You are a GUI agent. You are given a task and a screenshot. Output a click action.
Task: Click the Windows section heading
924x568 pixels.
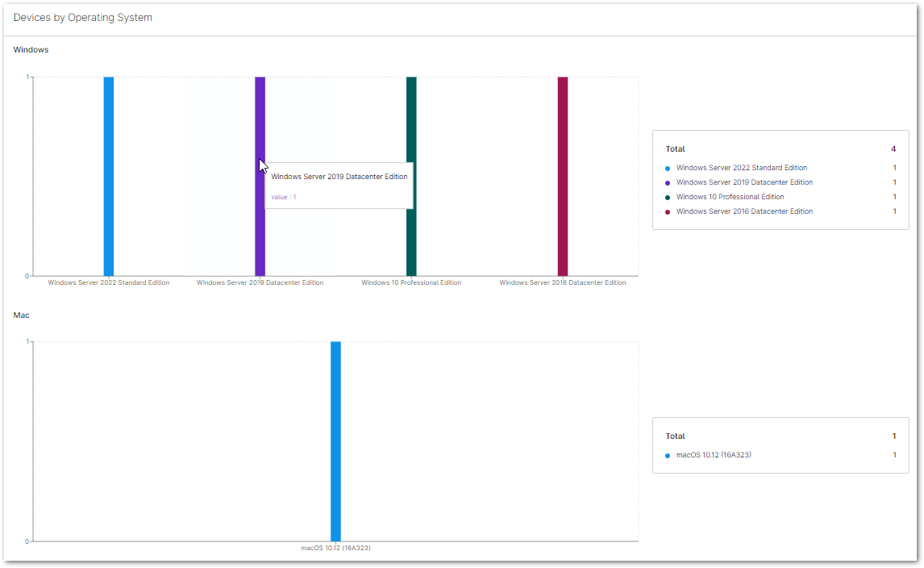tap(31, 50)
